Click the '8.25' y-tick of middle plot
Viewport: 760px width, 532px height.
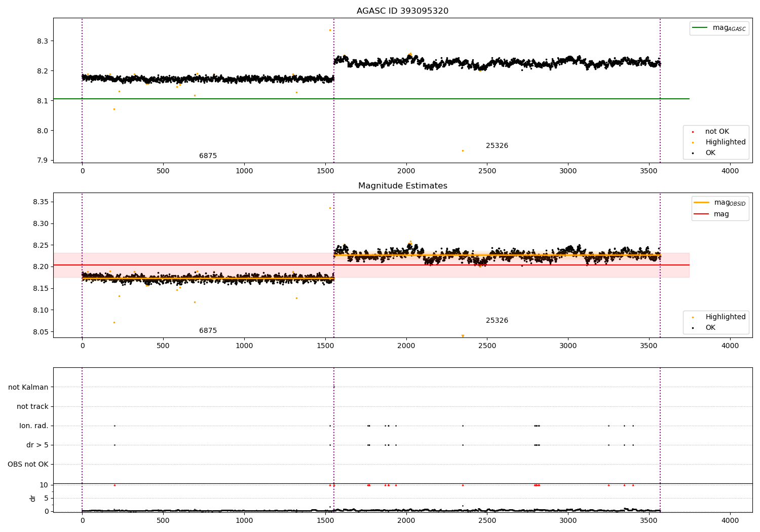tap(41, 246)
